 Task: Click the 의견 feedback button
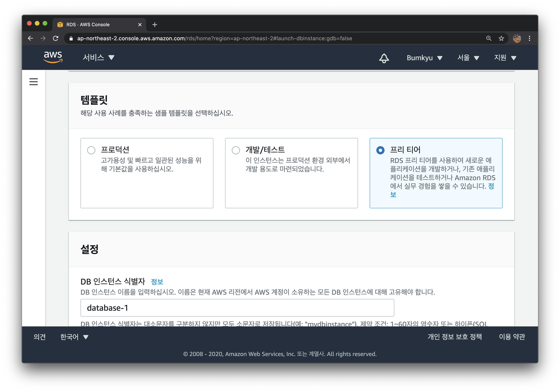(39, 337)
